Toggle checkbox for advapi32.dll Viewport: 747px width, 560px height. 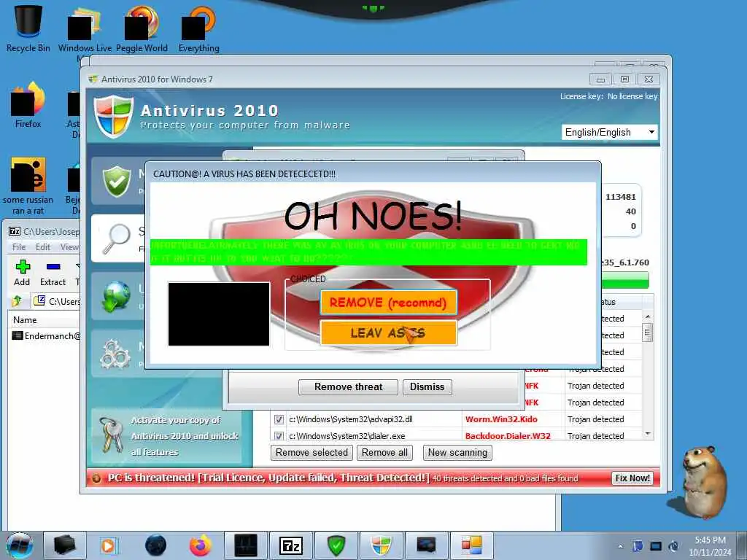point(279,419)
